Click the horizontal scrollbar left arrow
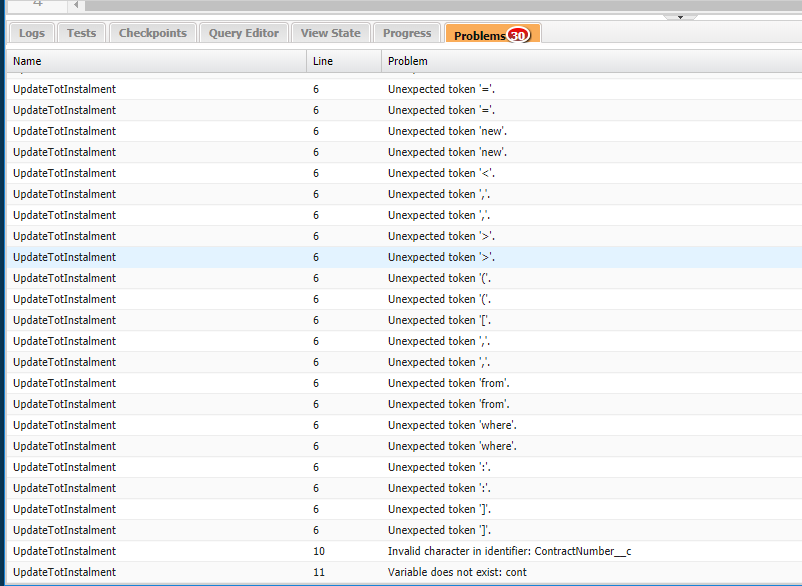This screenshot has width=802, height=586. (x=76, y=5)
